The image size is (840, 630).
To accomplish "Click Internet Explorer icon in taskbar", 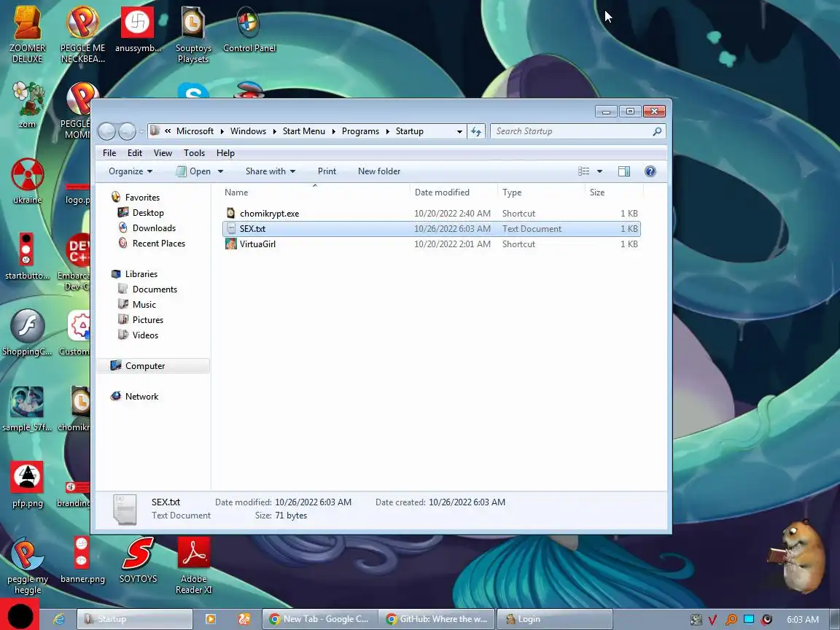I will click(59, 619).
